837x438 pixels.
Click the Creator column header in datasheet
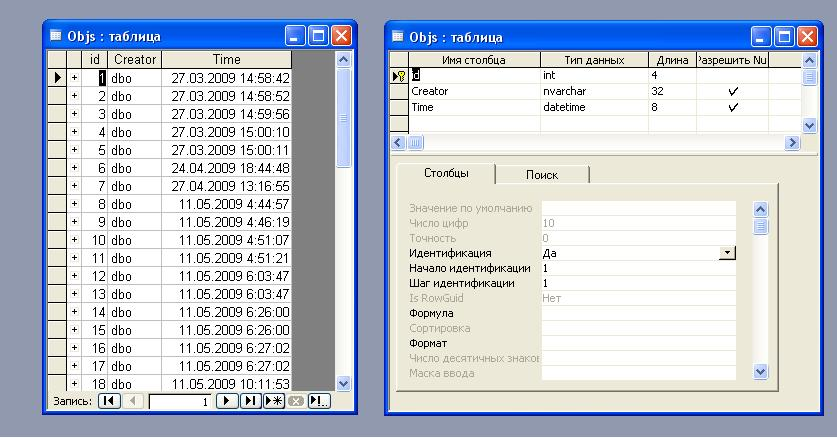coord(135,59)
